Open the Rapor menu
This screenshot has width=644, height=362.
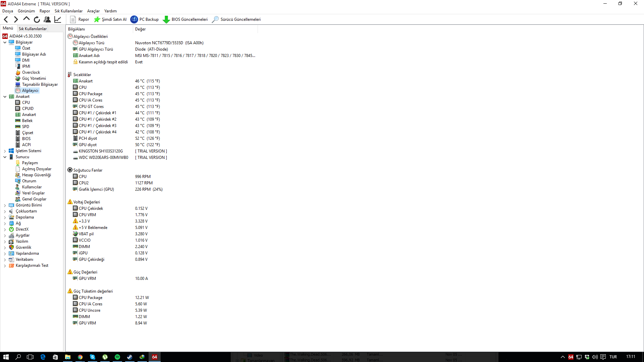[45, 11]
